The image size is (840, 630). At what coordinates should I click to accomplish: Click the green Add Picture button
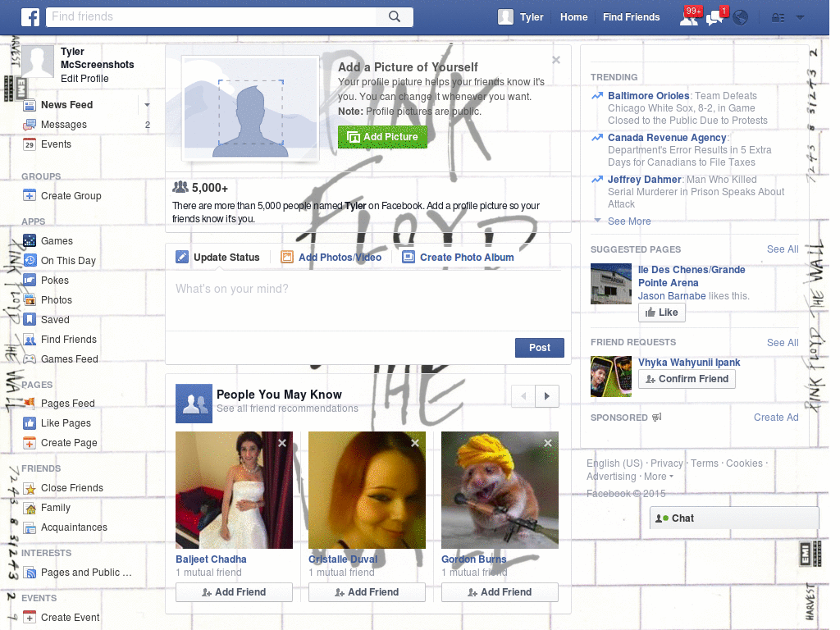(x=382, y=137)
